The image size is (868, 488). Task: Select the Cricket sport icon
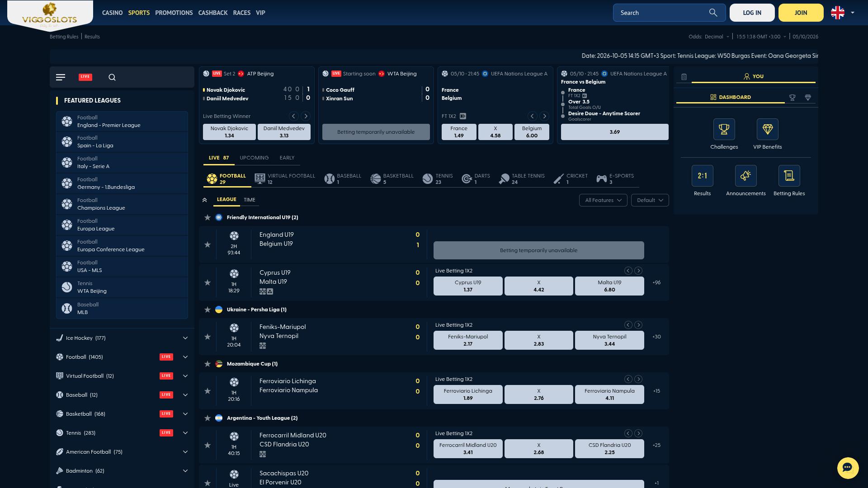[x=559, y=179]
